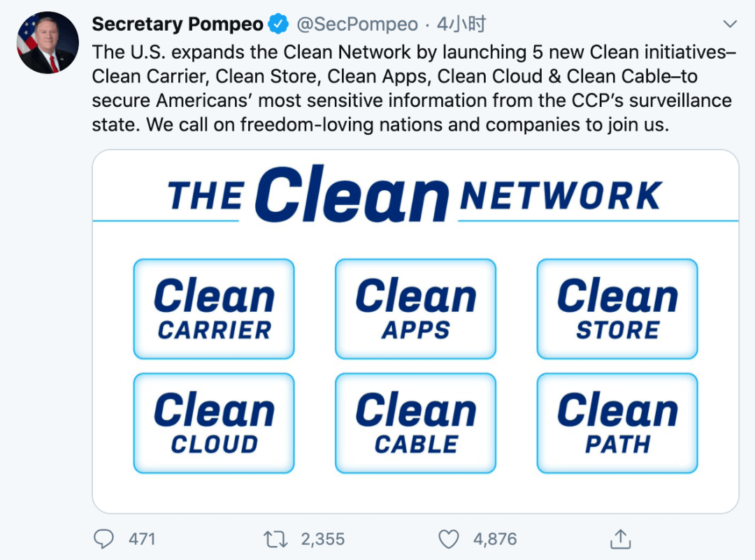Open The Clean Network banner title
This screenshot has width=755, height=560.
point(415,194)
